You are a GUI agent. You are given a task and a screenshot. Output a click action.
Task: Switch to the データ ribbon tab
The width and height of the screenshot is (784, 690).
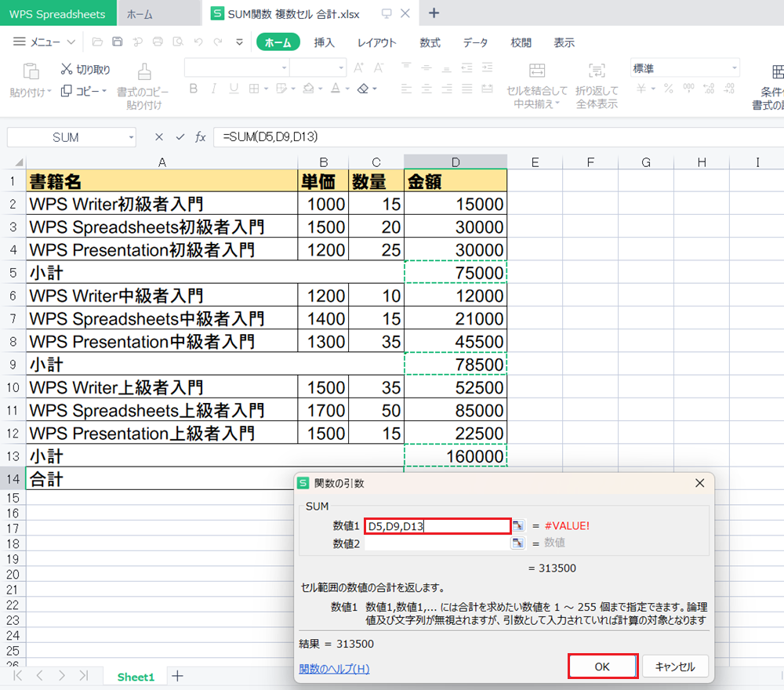[475, 42]
